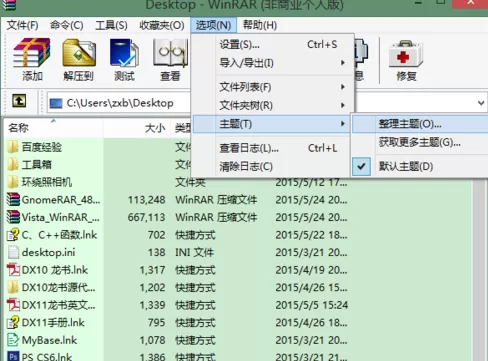Open the 工具(S) menu
Image resolution: width=488 pixels, height=361 pixels.
(111, 25)
